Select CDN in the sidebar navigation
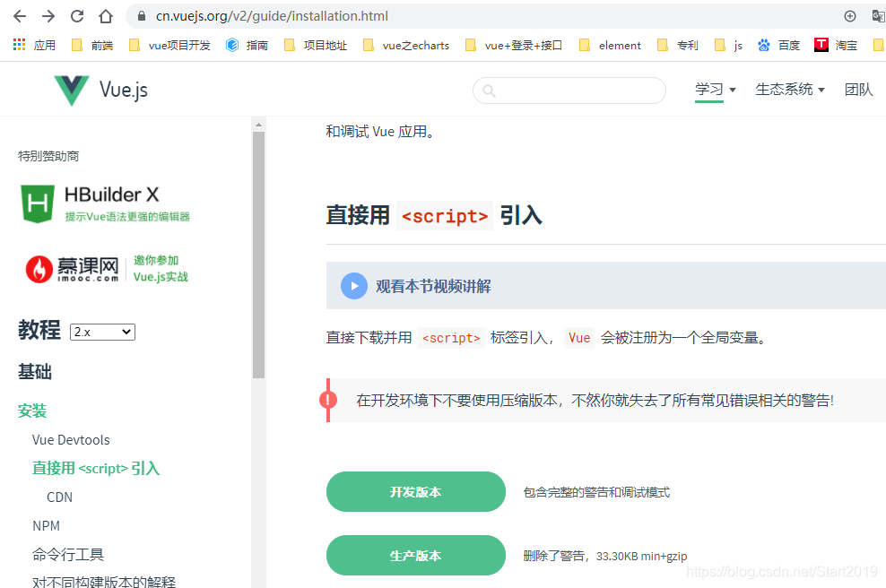The width and height of the screenshot is (886, 588). click(59, 497)
